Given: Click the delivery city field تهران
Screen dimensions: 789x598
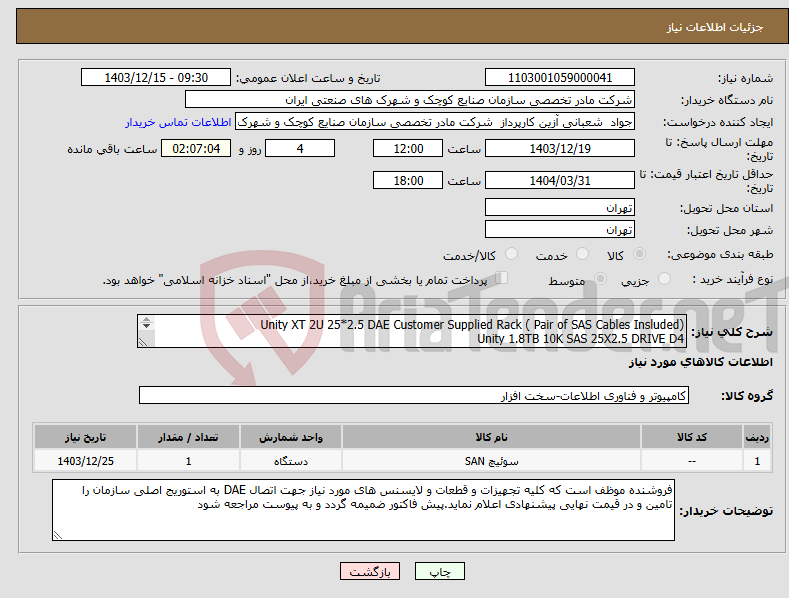Looking at the screenshot, I should tap(560, 230).
